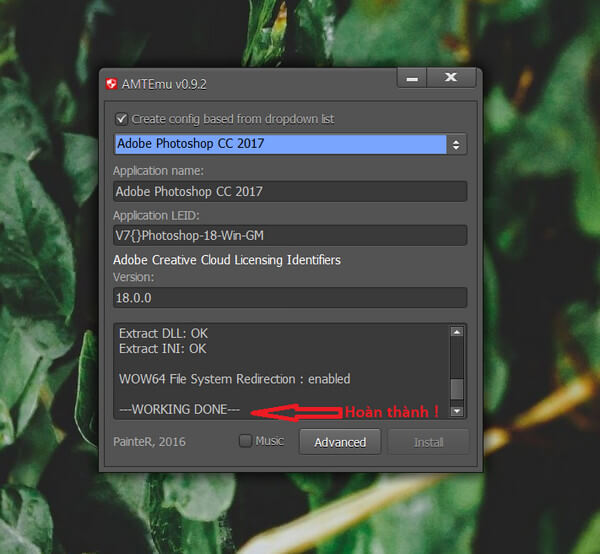Screen dimensions: 600x554
Task: Click the PainteR, 2016 credit text
Action: tap(149, 442)
